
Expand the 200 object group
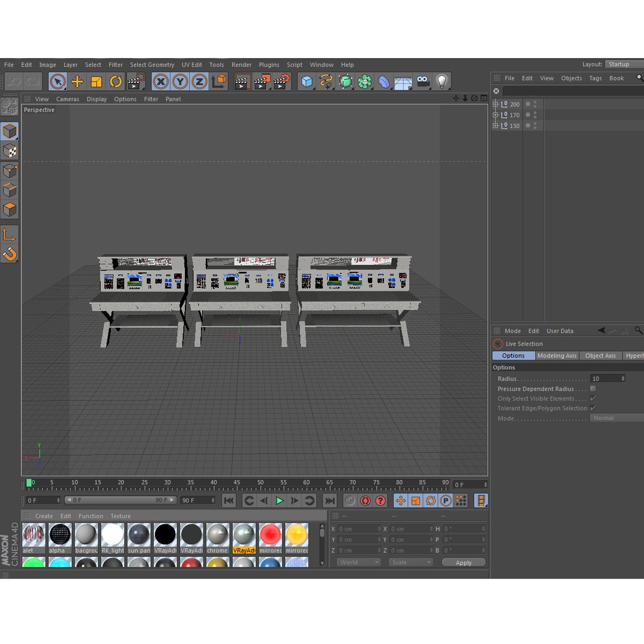[x=496, y=104]
